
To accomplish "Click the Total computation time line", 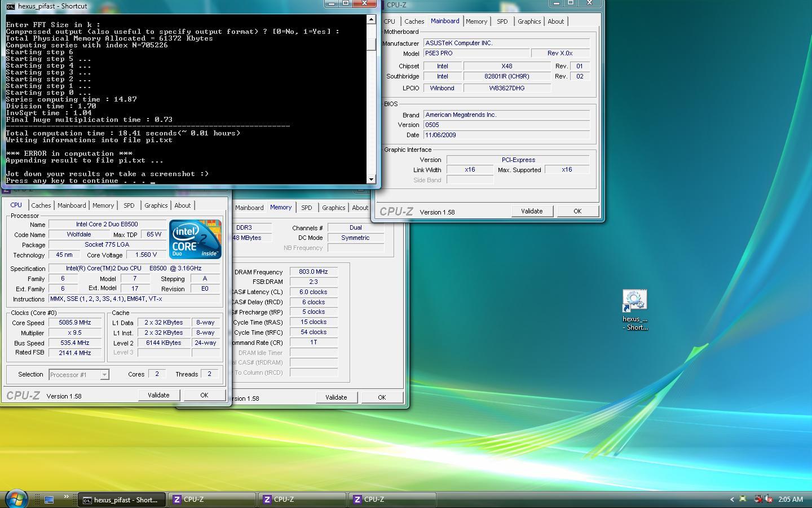I will point(123,133).
